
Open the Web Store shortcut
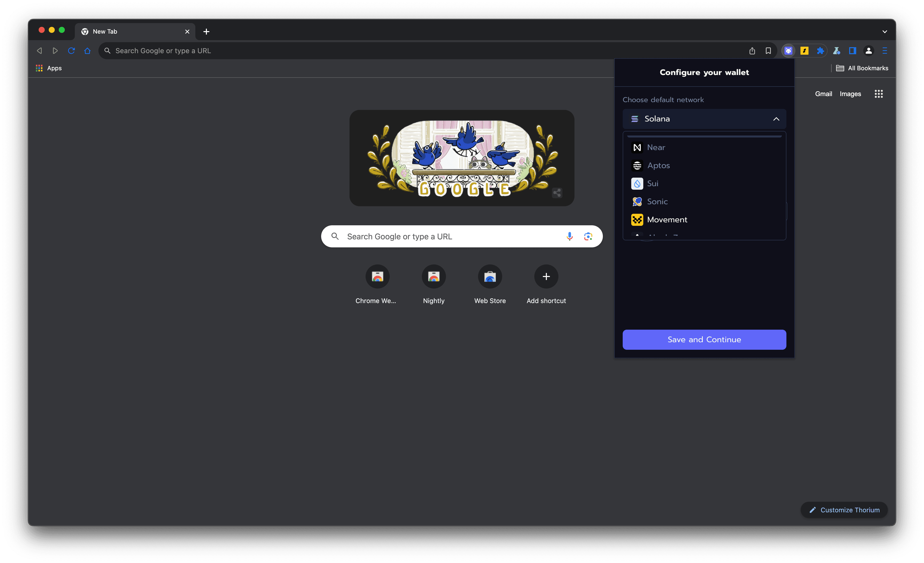click(490, 285)
